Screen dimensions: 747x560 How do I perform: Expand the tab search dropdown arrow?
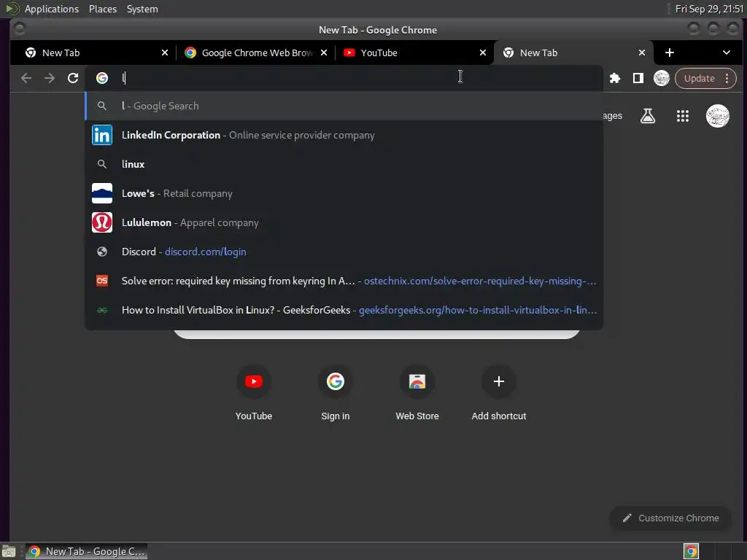point(727,52)
